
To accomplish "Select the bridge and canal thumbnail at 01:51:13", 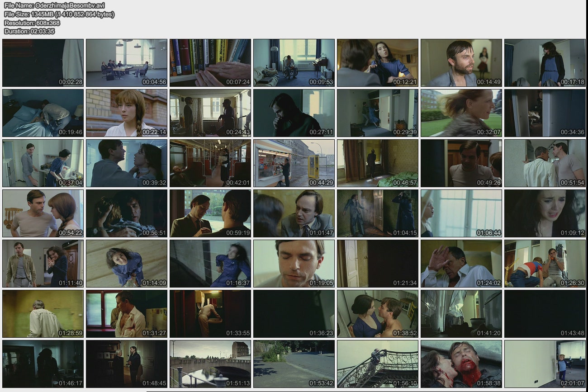I will click(x=210, y=364).
